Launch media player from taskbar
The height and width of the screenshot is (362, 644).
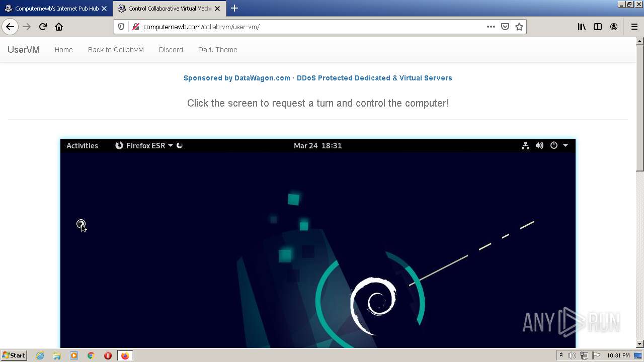tap(74, 355)
